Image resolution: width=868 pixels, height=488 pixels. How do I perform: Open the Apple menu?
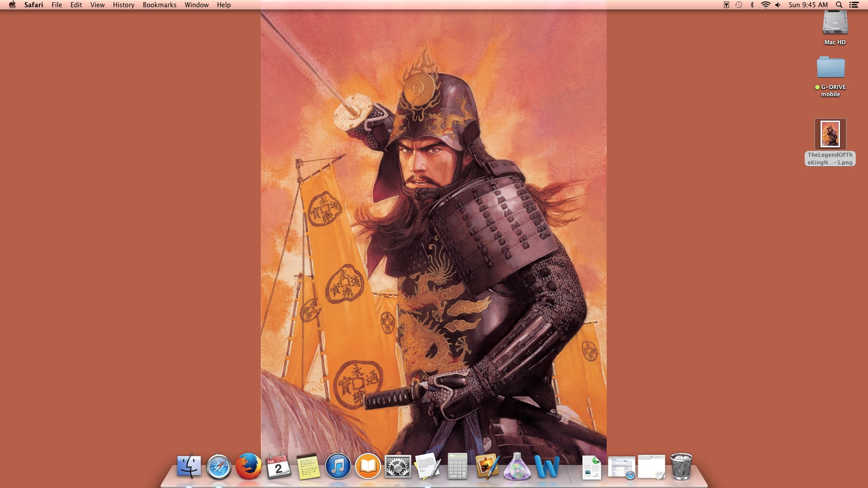tap(12, 5)
